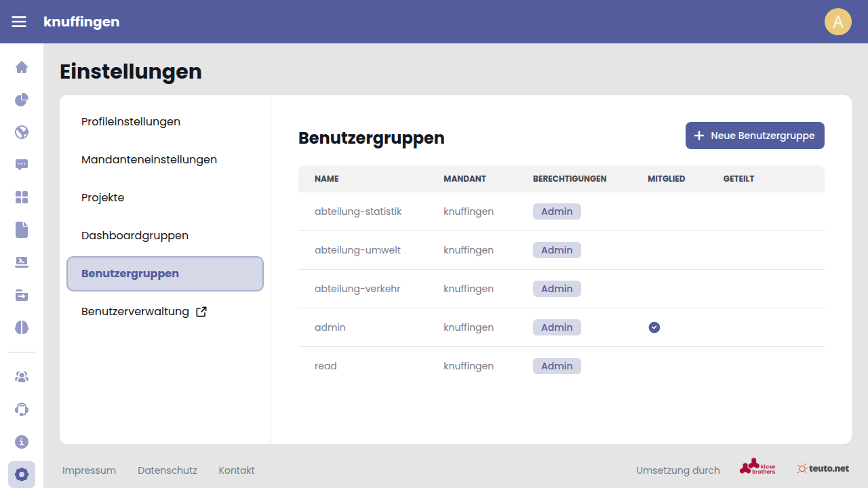Screen dimensions: 868x488
Task: Click the globe icon in sidebar
Action: [x=22, y=132]
